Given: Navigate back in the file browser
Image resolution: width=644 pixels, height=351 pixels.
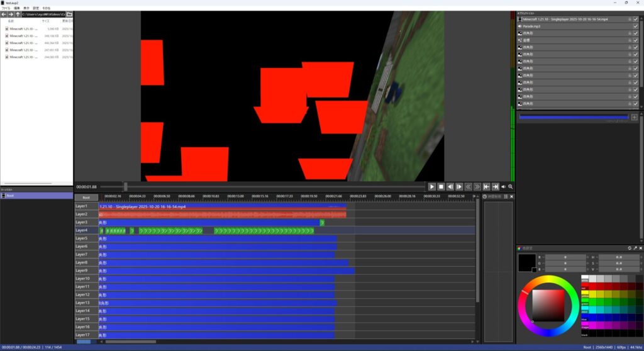Looking at the screenshot, I should (4, 14).
